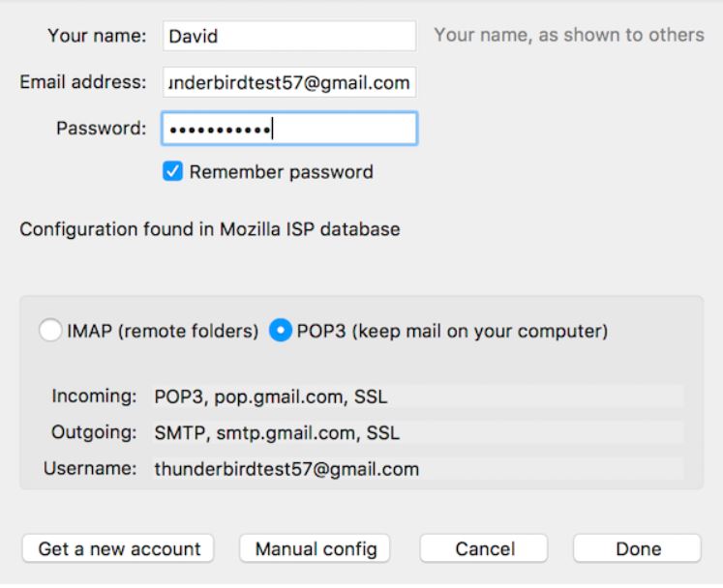Focus the Password input field
723x588 pixels.
pyautogui.click(x=289, y=129)
